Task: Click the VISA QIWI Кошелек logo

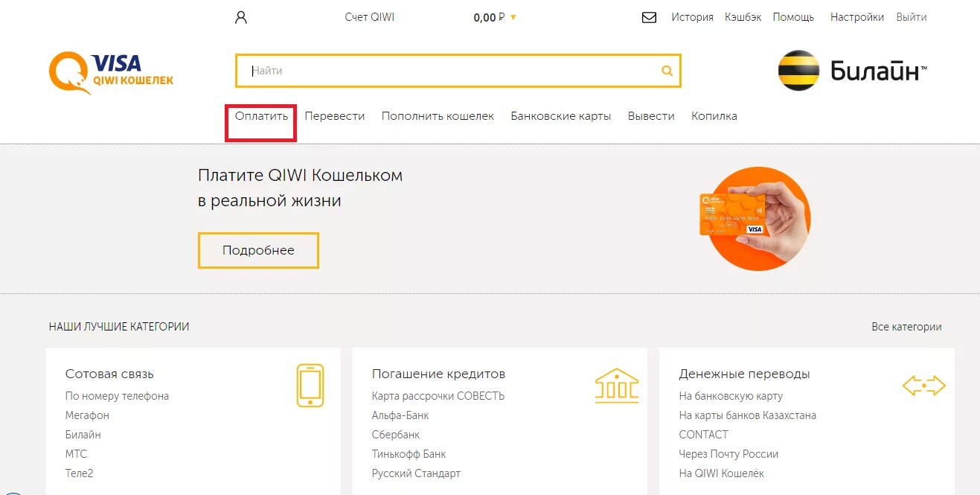Action: (110, 71)
